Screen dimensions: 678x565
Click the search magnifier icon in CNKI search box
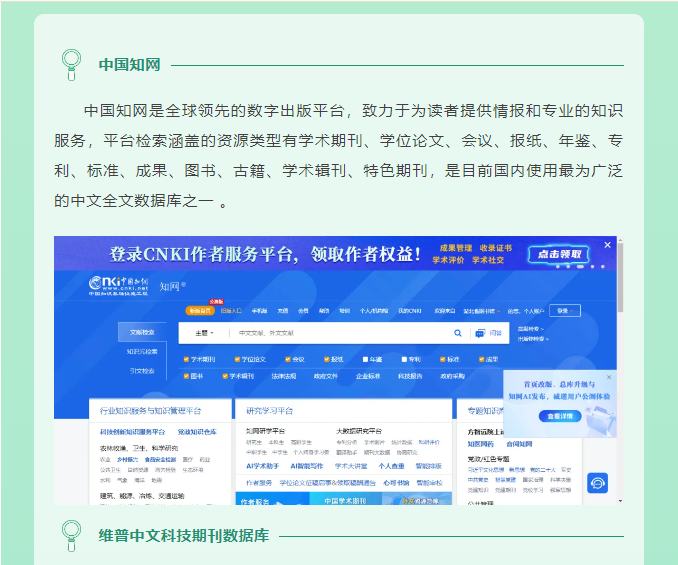457,333
